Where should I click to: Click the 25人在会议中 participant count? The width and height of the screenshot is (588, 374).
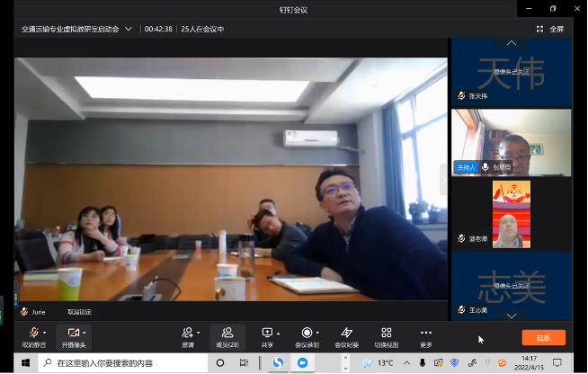202,29
